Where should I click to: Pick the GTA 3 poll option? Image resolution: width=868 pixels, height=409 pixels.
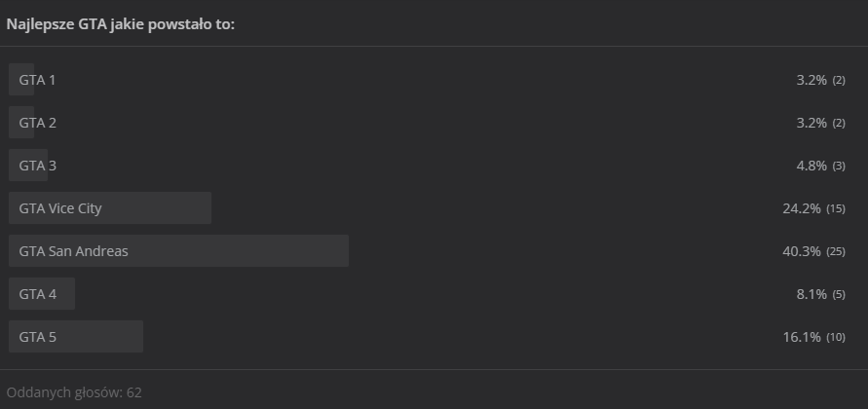pos(37,166)
